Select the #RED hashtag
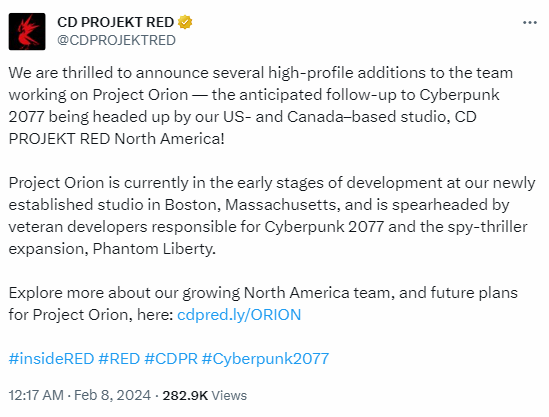This screenshot has height=417, width=549. click(119, 359)
